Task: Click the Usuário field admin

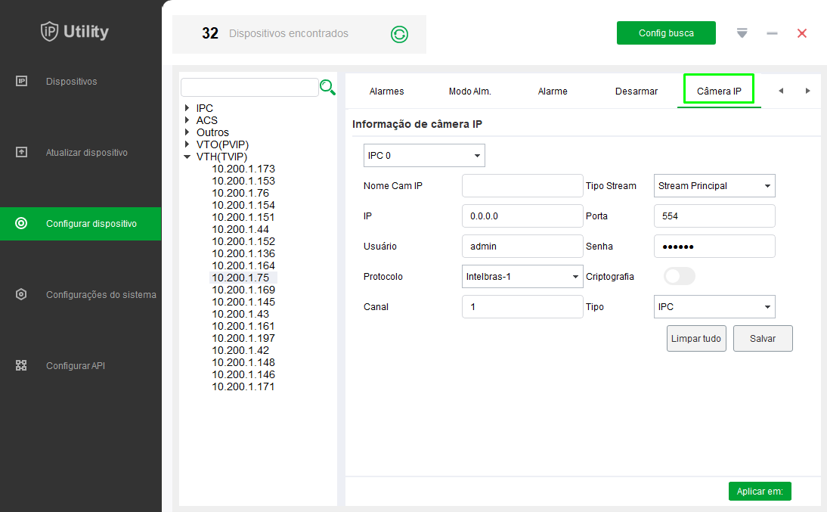Action: 523,246
